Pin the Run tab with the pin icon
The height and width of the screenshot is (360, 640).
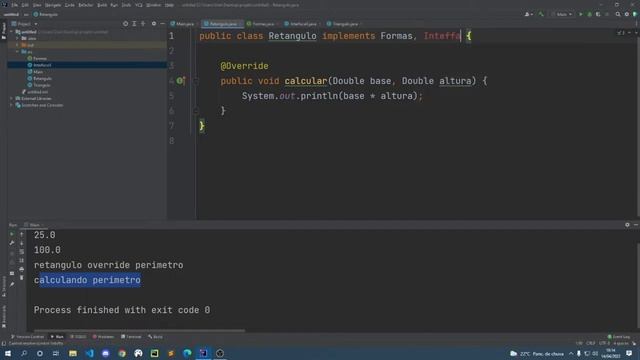point(12,284)
